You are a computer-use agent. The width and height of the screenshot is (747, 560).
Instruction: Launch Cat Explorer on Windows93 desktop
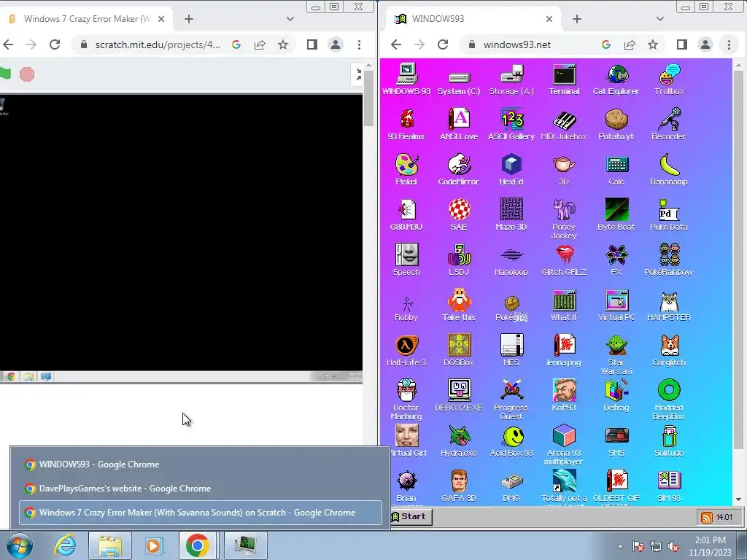pos(616,79)
